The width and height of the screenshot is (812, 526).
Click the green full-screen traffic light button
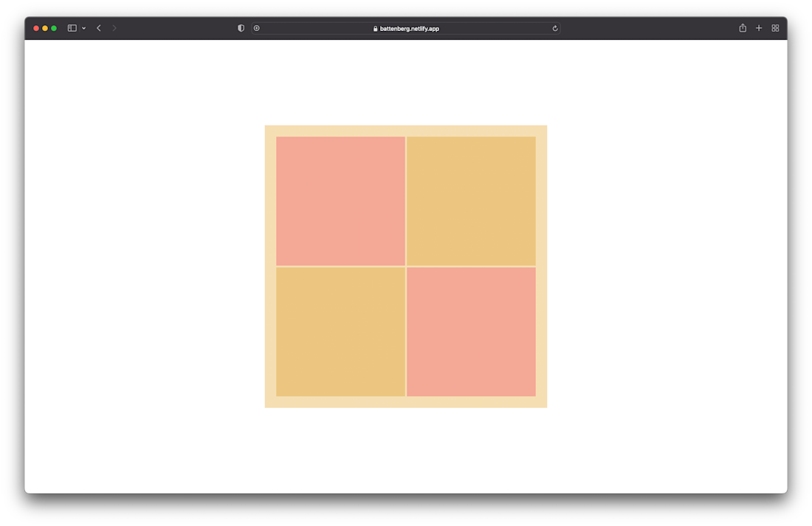[x=55, y=27]
